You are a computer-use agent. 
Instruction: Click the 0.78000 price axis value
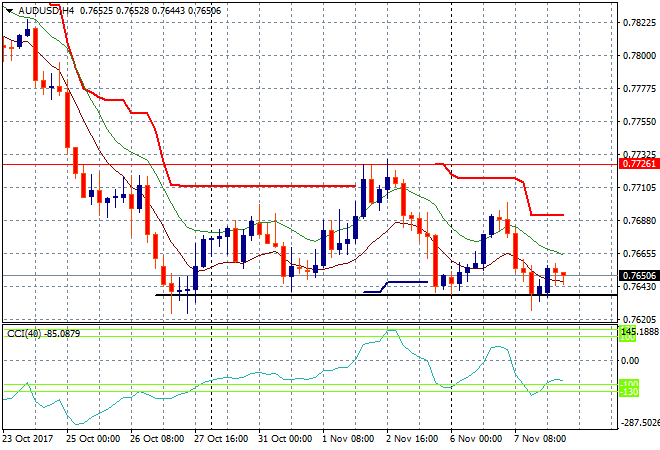[x=639, y=56]
